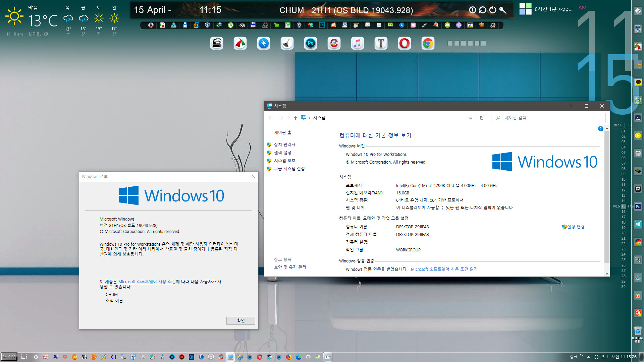Click the floppy disk icon in launcher bar
The width and height of the screenshot is (644, 362).
(253, 25)
